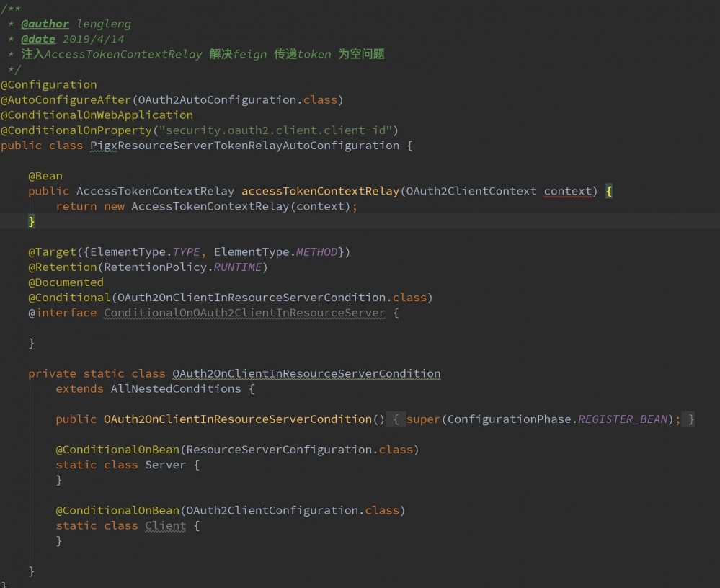This screenshot has height=588, width=720.
Task: Select the @Bean annotation above accessTokenContextRelay
Action: 45,175
